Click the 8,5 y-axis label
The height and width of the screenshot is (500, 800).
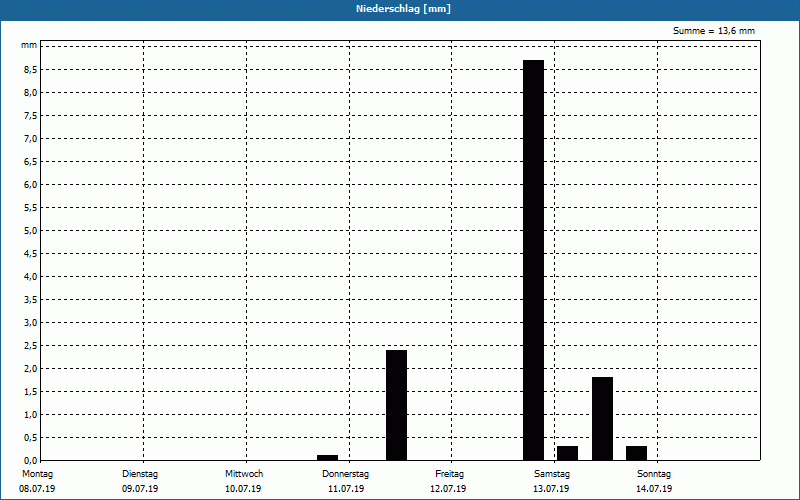click(31, 69)
